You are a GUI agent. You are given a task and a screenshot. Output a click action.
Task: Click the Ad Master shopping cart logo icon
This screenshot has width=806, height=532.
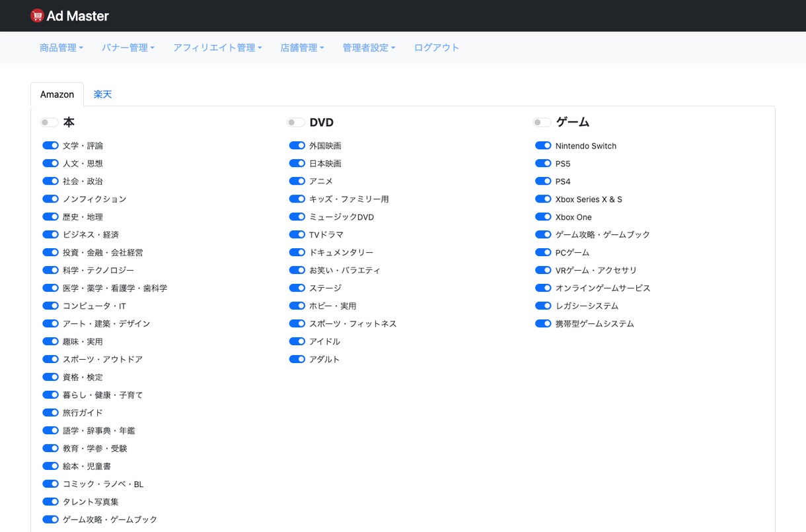click(37, 16)
